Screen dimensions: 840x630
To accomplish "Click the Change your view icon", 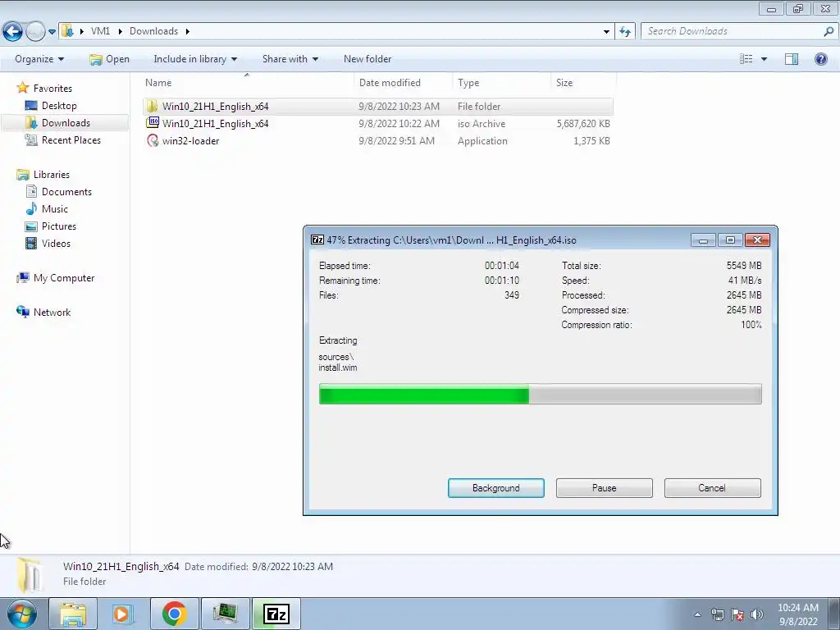I will [x=746, y=59].
